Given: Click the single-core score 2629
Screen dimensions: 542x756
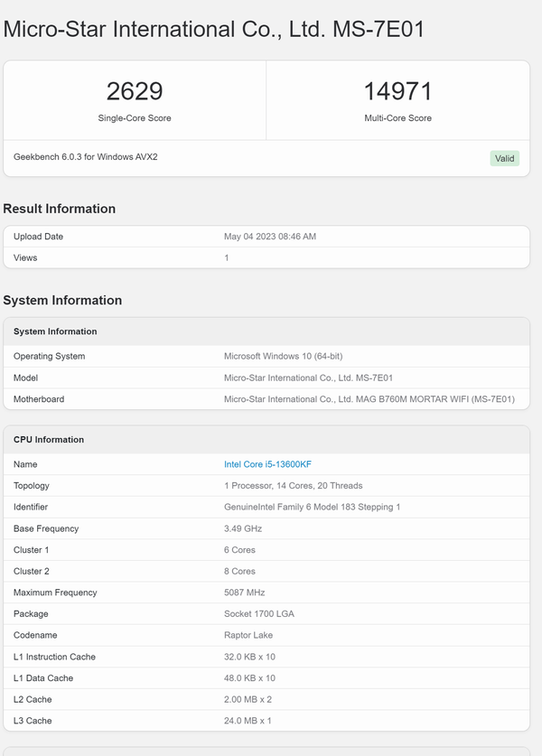Looking at the screenshot, I should pyautogui.click(x=135, y=91).
